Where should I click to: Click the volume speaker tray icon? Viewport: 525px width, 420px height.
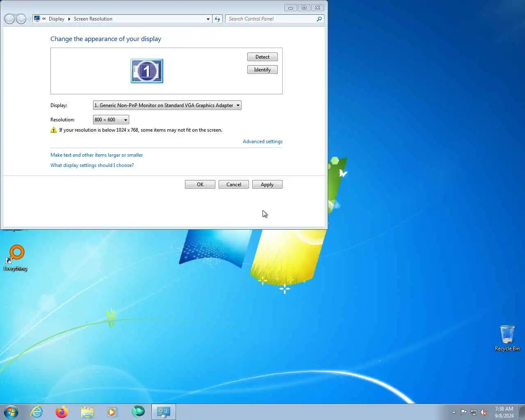(x=484, y=412)
